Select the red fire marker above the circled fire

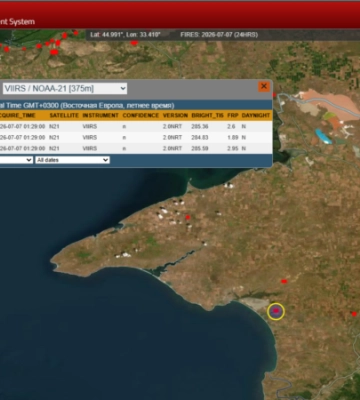[x=284, y=281]
